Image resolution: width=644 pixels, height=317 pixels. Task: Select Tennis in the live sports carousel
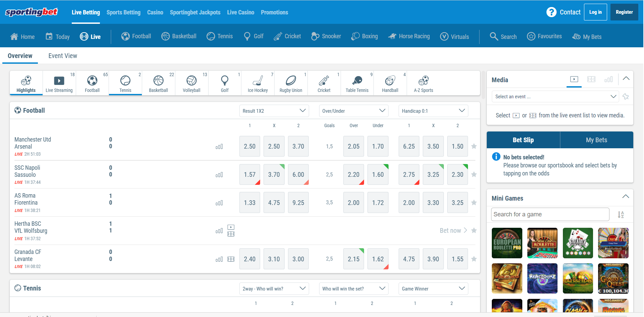(x=125, y=83)
